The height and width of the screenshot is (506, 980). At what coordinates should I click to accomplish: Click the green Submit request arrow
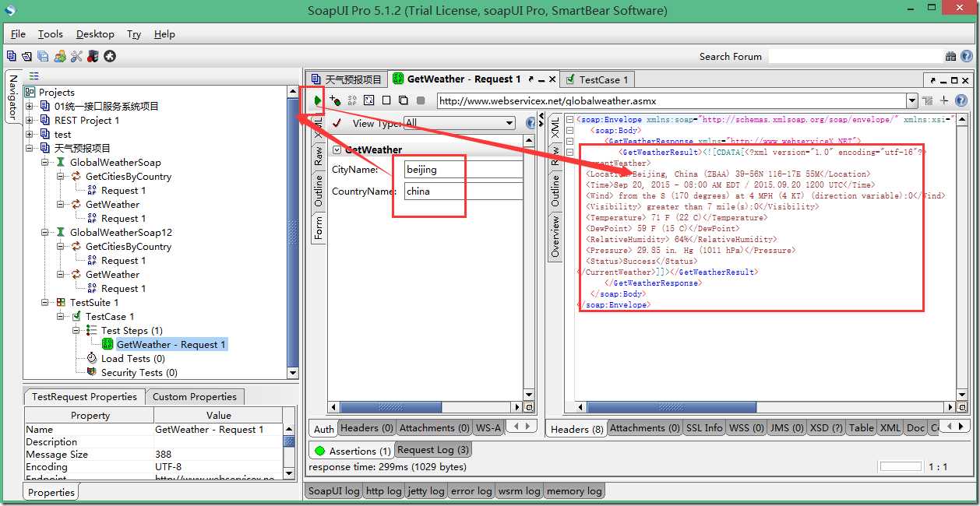pos(318,100)
